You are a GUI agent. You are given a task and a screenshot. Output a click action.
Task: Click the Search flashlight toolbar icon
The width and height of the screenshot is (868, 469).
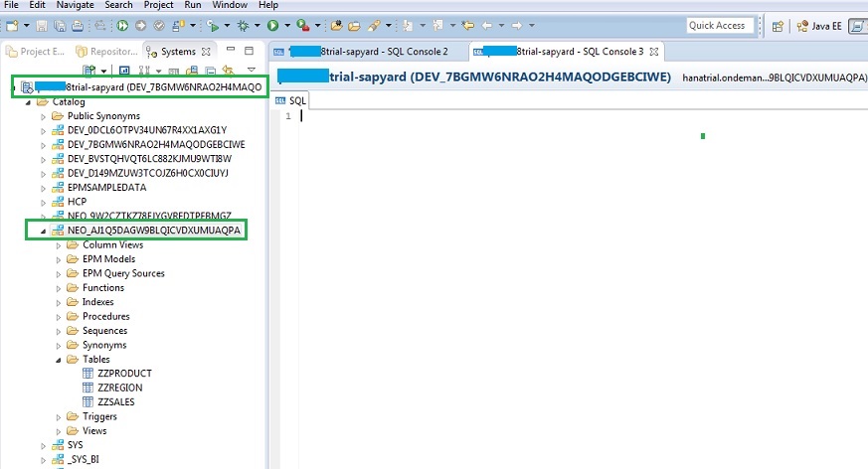(374, 26)
